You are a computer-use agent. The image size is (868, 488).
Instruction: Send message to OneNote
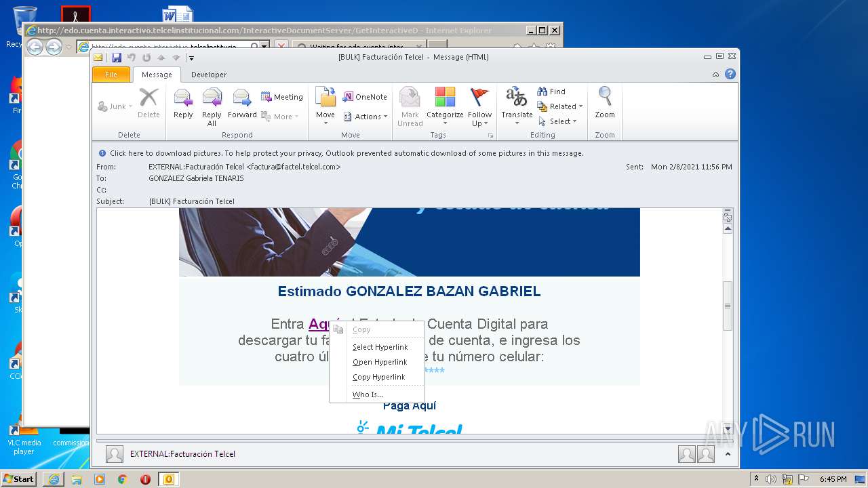[x=365, y=97]
